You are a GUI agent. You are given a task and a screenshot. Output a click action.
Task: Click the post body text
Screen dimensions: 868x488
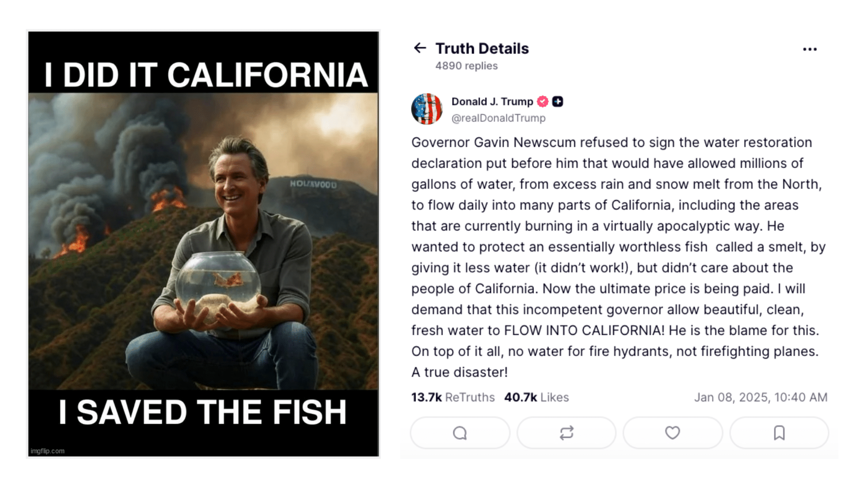pyautogui.click(x=615, y=257)
